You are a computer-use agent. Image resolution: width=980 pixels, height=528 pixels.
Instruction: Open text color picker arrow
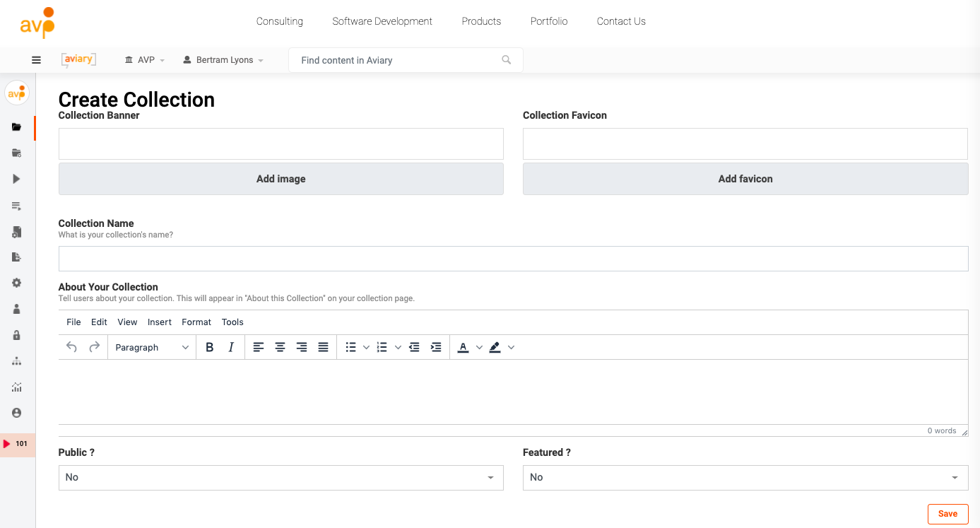(479, 347)
